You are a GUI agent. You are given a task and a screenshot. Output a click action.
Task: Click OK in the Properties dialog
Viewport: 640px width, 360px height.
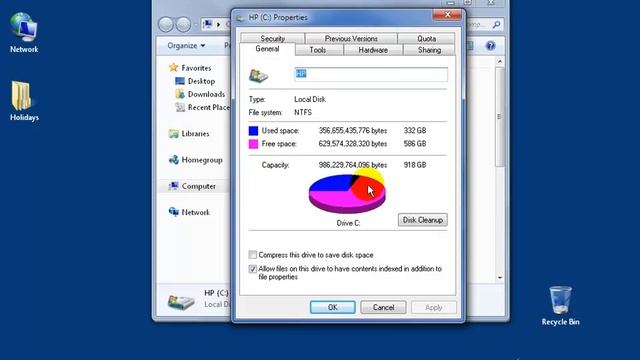click(333, 307)
